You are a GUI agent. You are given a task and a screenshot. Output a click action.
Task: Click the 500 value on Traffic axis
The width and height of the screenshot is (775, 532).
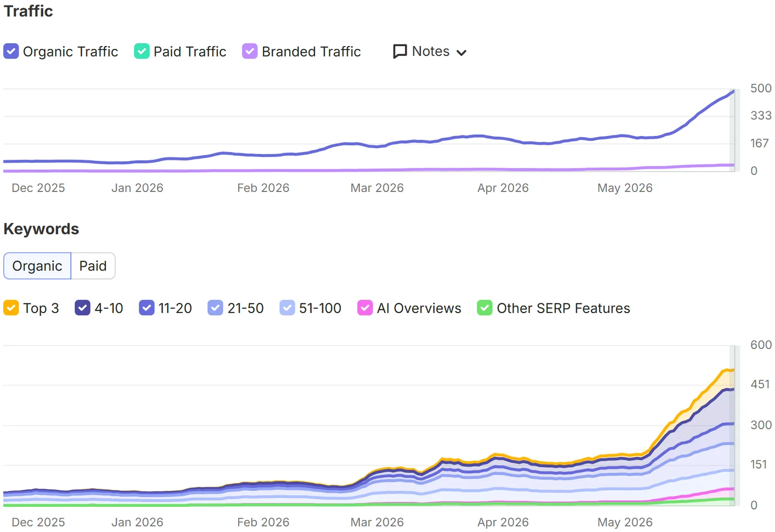click(x=761, y=88)
